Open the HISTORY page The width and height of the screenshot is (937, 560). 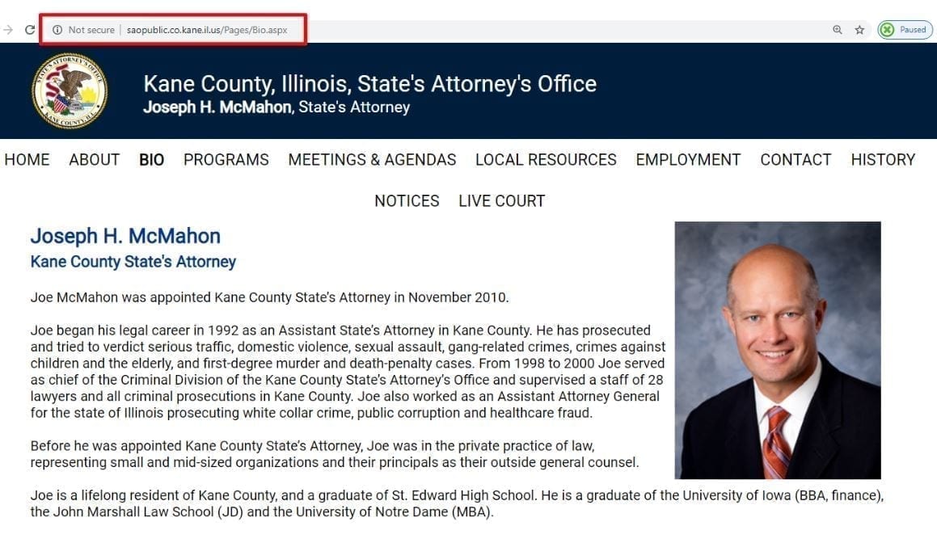click(883, 160)
